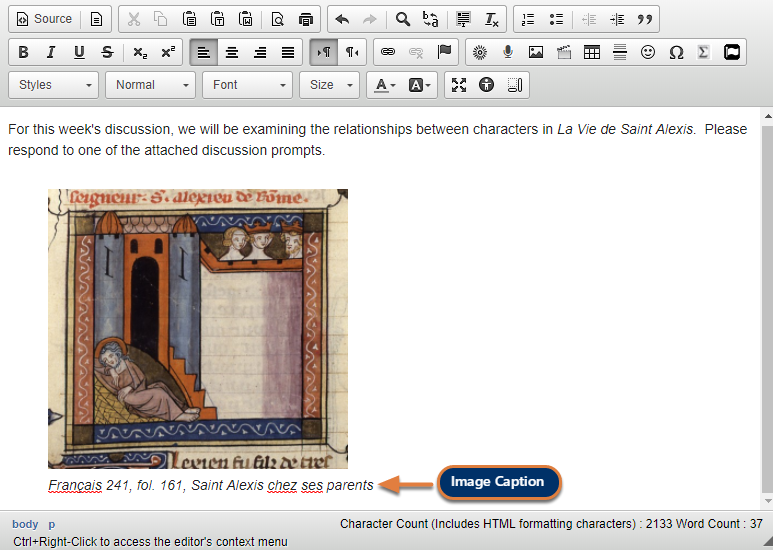This screenshot has width=773, height=550.
Task: Select Justify alignment
Action: tap(288, 52)
